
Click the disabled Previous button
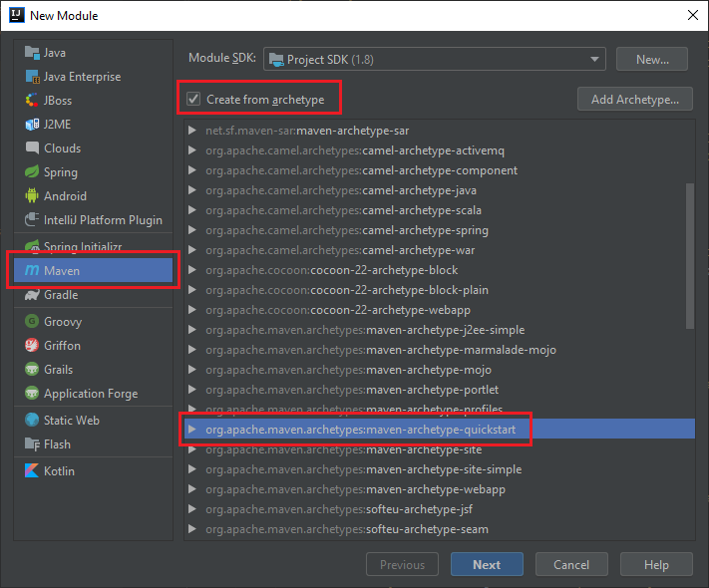coord(402,564)
